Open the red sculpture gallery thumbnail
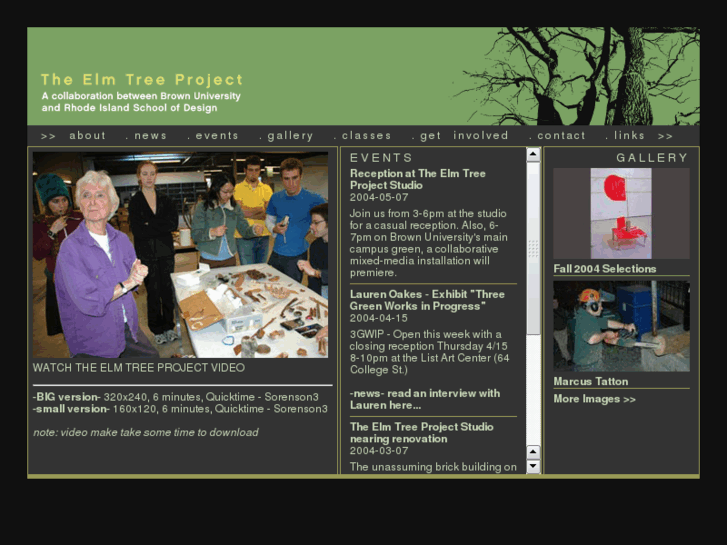The height and width of the screenshot is (545, 727). [x=621, y=213]
